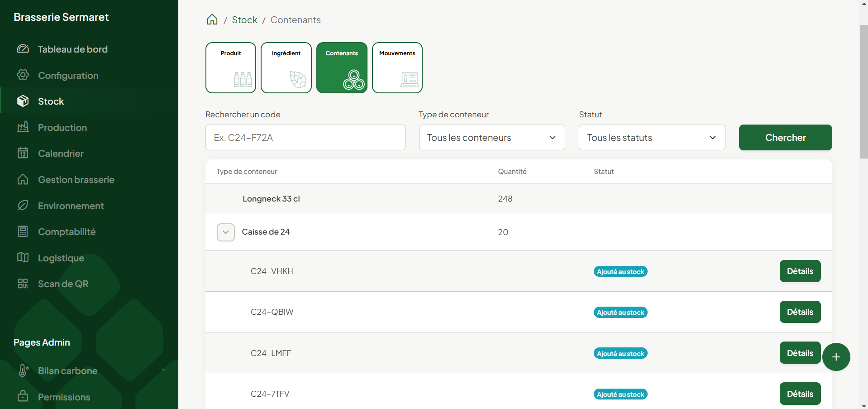Click the Configuration gear icon
Viewport: 868px width, 409px height.
click(x=23, y=75)
